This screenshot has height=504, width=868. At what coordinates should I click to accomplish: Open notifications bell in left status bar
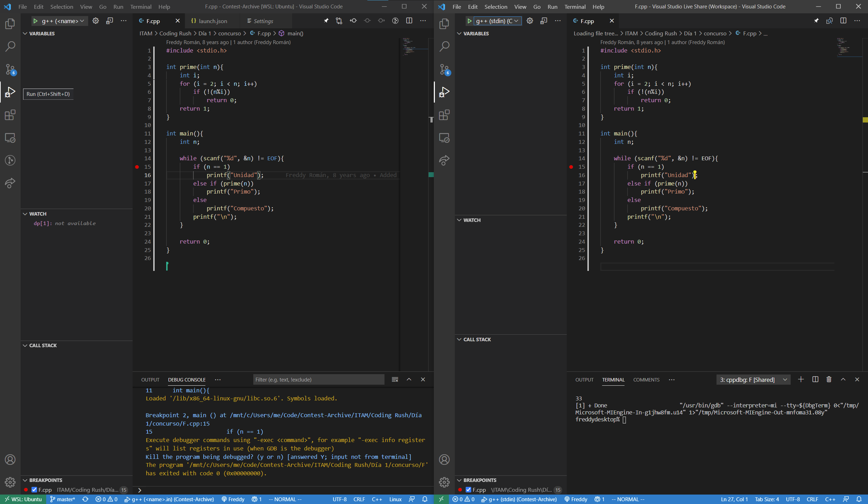point(425,499)
